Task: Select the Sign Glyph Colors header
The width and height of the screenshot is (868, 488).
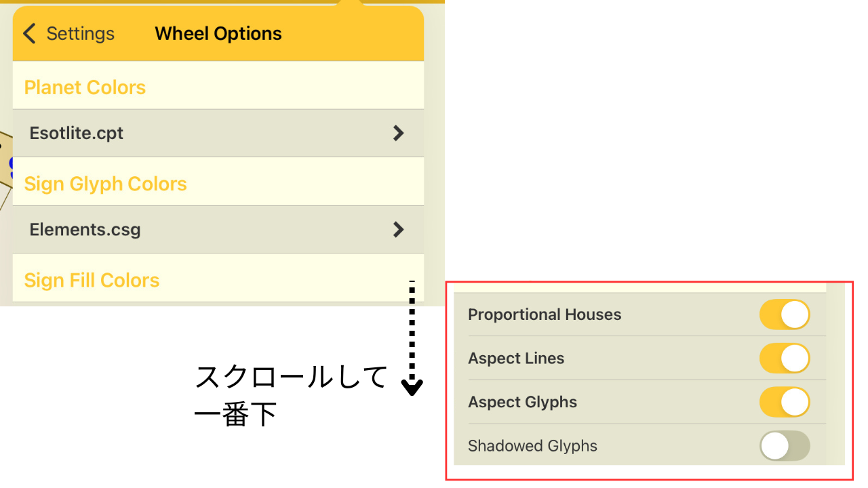Action: (105, 184)
